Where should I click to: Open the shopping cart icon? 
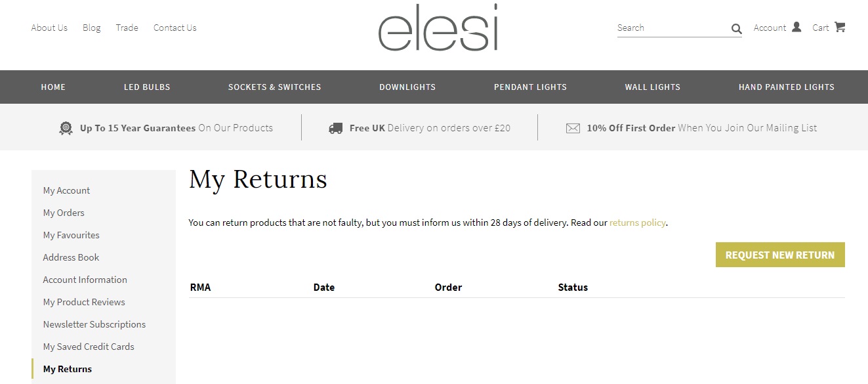tap(840, 27)
